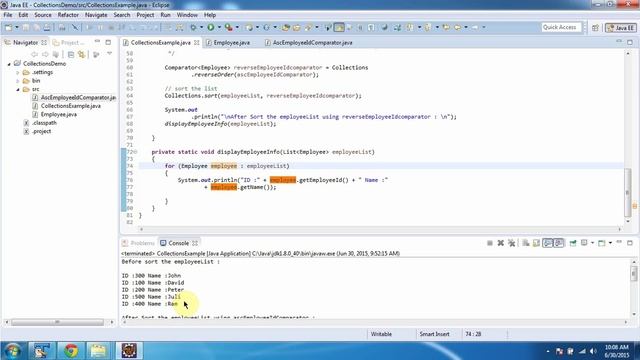Click Collapse All in Navigator toolbar
Viewport: 640px width, 360px height.
click(71, 54)
